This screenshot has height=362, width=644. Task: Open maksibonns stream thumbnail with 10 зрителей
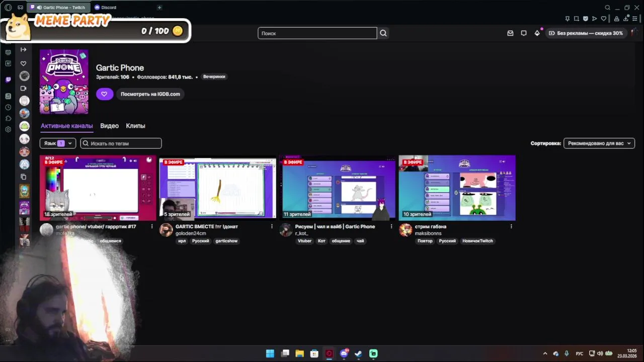tap(457, 188)
